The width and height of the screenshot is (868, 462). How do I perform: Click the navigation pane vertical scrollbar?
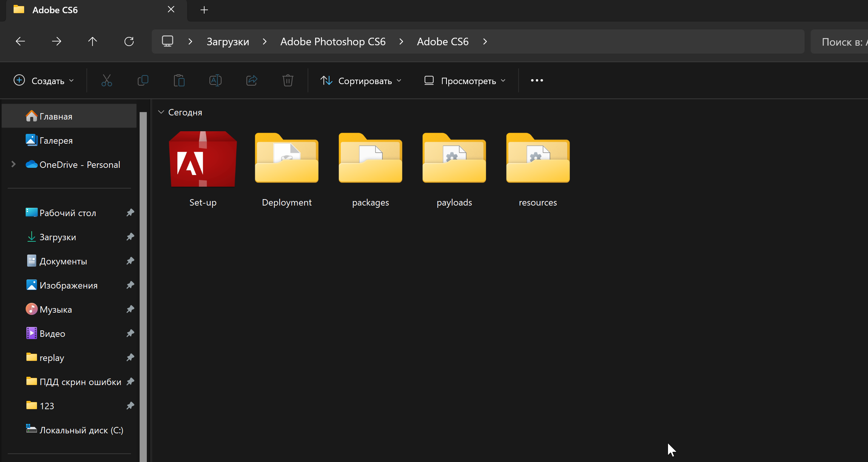143,287
